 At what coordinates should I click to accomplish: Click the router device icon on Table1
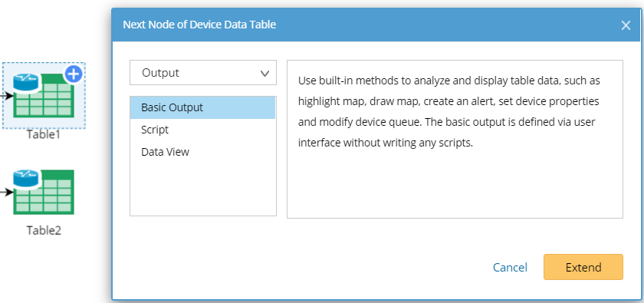click(25, 82)
